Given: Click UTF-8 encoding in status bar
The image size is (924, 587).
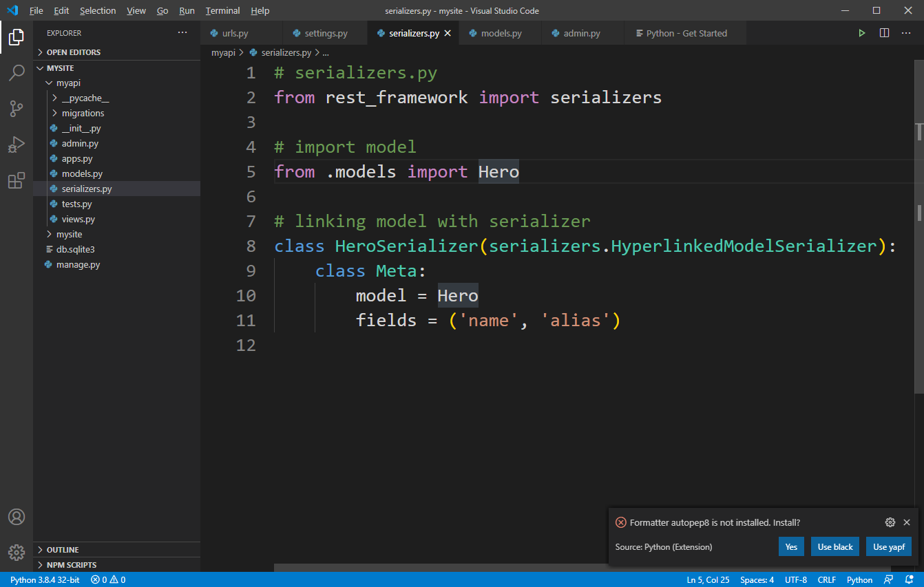Looking at the screenshot, I should [x=796, y=580].
